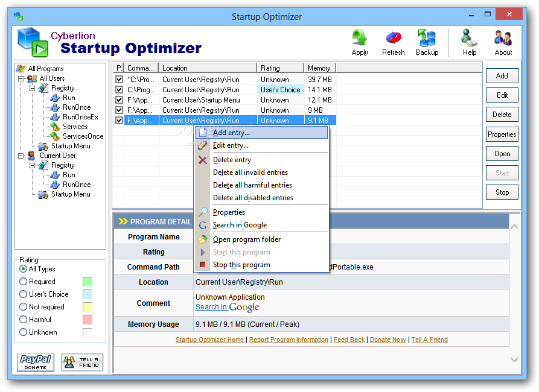Click the PayPal Donate image button
This screenshot has height=392, width=539.
(36, 362)
